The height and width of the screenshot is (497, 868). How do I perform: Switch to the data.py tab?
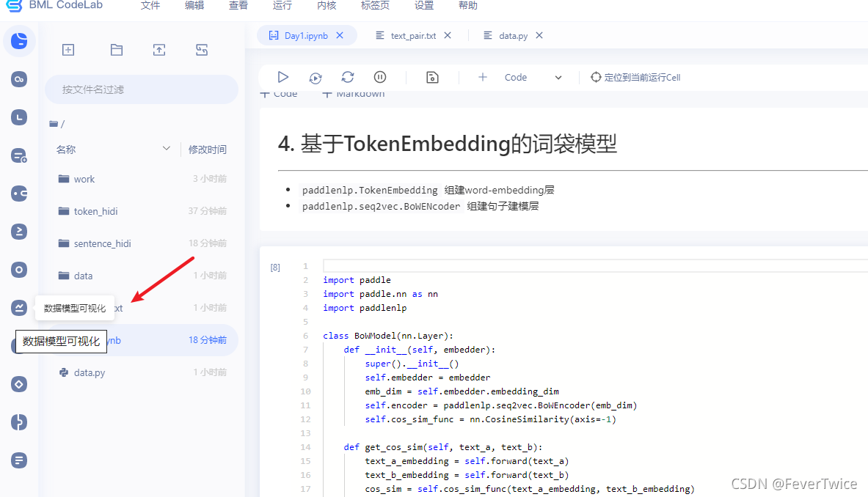click(511, 34)
